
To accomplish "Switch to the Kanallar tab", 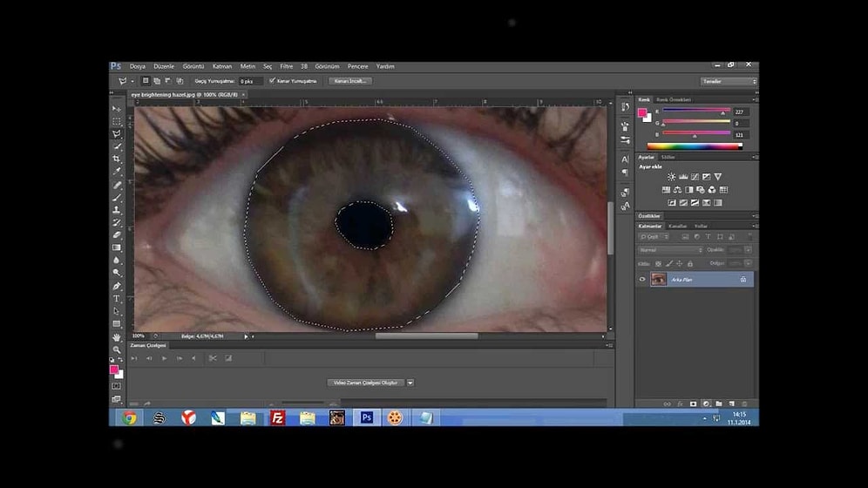I will tap(677, 227).
